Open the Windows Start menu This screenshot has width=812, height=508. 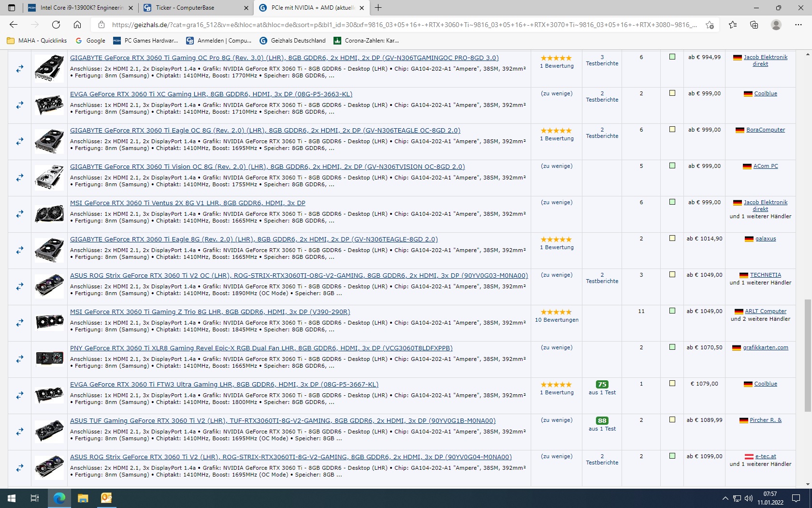tap(12, 498)
